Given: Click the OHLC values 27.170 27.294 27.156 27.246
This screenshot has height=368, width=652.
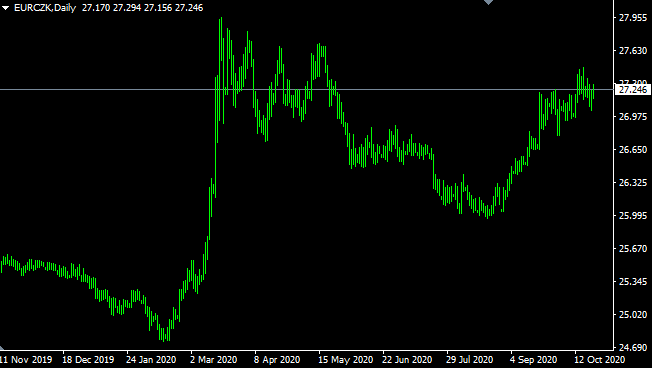Looking at the screenshot, I should [x=143, y=8].
